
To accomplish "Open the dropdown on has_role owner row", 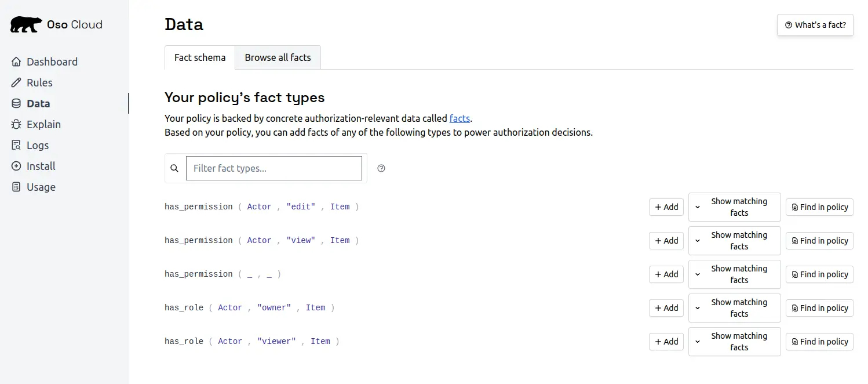I will (696, 308).
